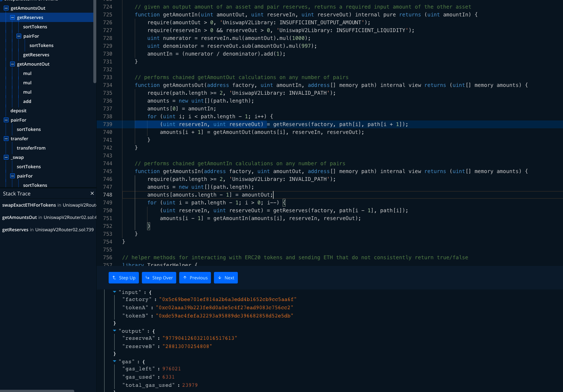Click the "gas_left" value 976021

[172, 369]
